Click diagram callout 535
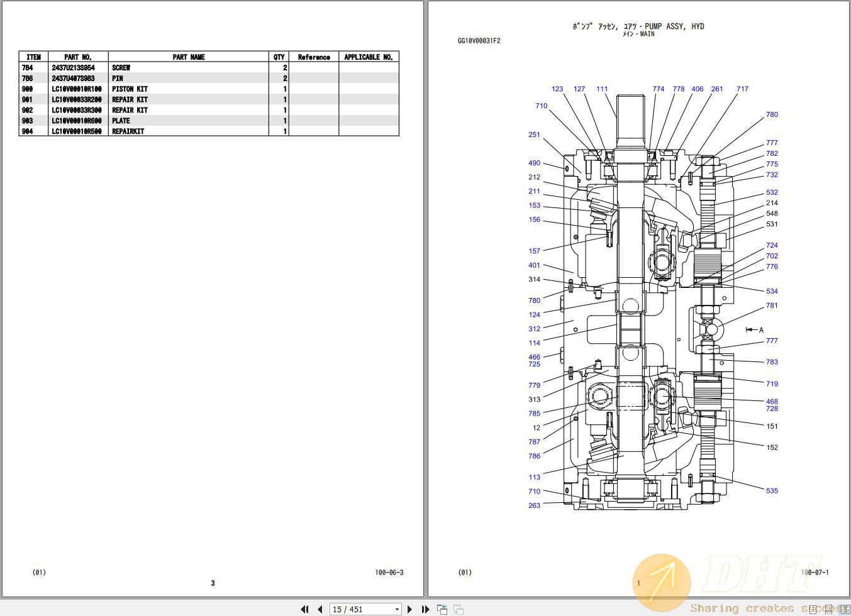851x616 pixels. pos(772,491)
